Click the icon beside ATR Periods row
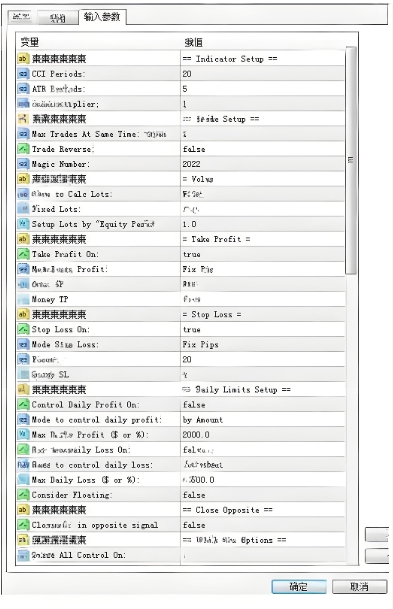The image size is (393, 609). coord(23,89)
